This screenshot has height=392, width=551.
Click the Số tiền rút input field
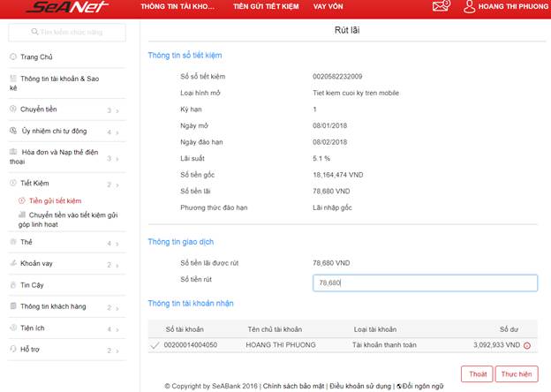[x=425, y=283]
